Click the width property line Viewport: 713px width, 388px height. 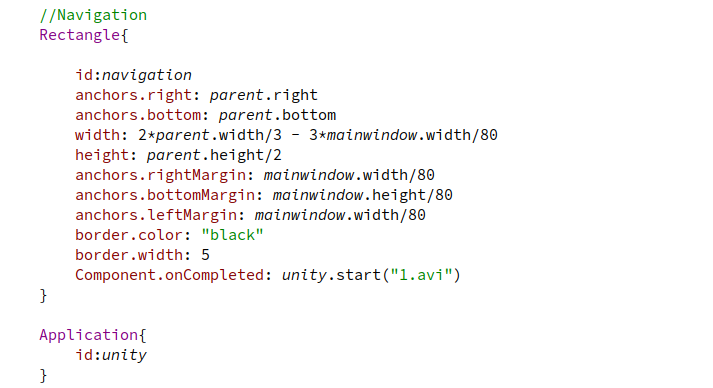point(286,135)
